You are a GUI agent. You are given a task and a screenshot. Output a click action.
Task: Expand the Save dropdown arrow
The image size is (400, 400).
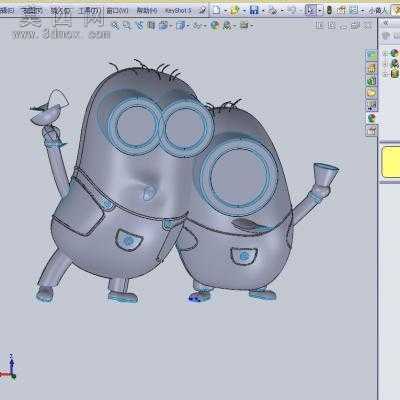click(x=263, y=11)
